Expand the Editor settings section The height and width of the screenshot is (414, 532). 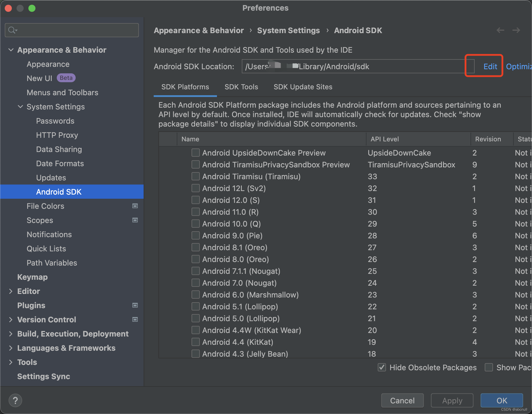pos(11,291)
